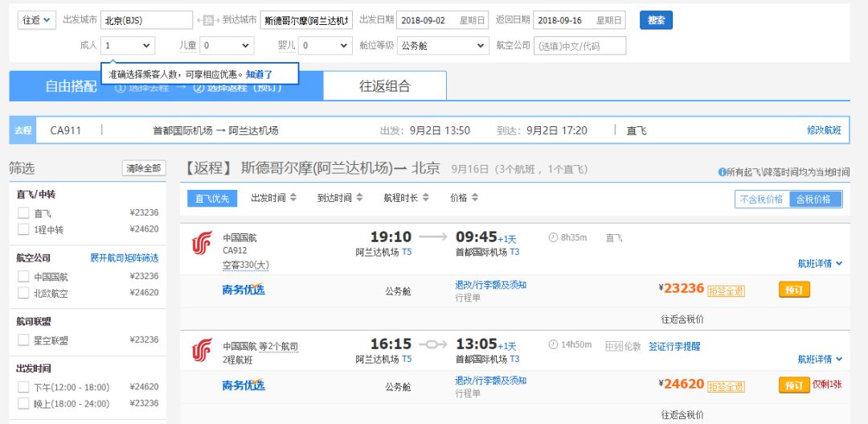Check the 1程中转 filter checkbox
The height and width of the screenshot is (424, 868).
tap(23, 229)
